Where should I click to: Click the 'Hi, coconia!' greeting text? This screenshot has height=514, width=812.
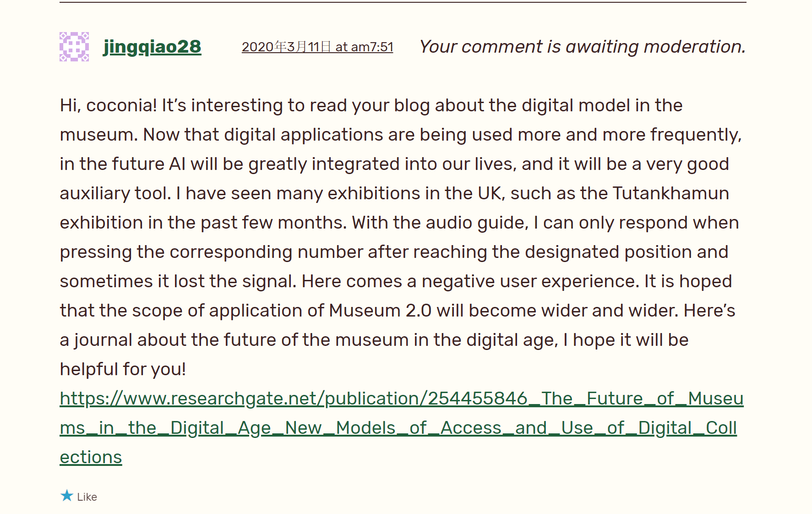tap(108, 105)
